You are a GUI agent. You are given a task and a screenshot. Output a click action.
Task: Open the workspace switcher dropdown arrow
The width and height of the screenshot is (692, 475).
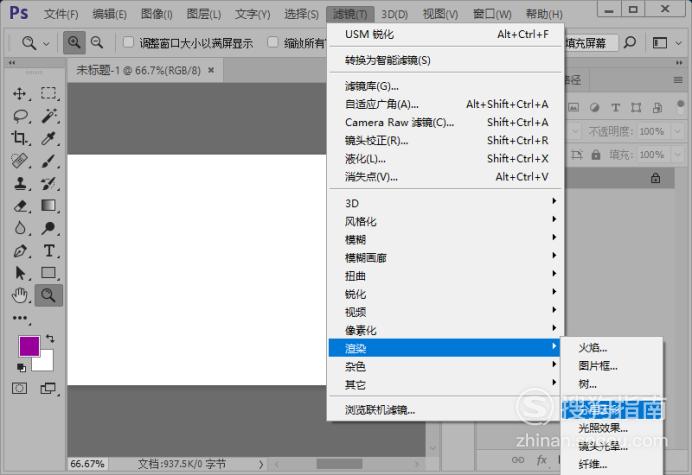(x=678, y=43)
